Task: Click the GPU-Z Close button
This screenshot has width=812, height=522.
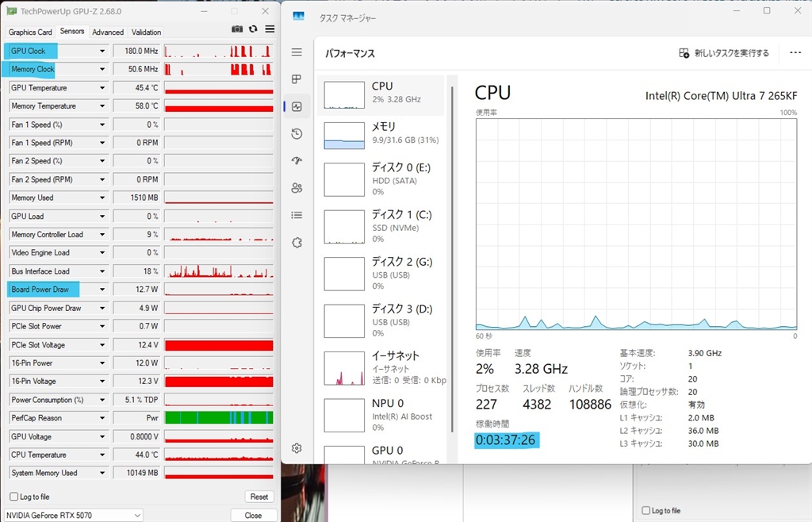Action: click(253, 516)
